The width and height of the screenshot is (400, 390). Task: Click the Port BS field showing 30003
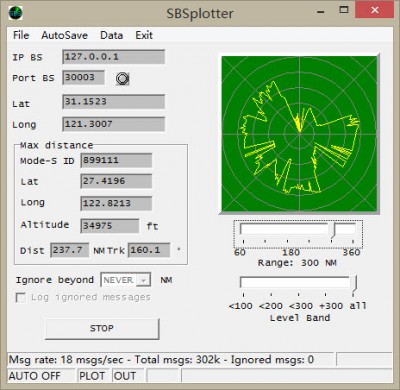(83, 78)
